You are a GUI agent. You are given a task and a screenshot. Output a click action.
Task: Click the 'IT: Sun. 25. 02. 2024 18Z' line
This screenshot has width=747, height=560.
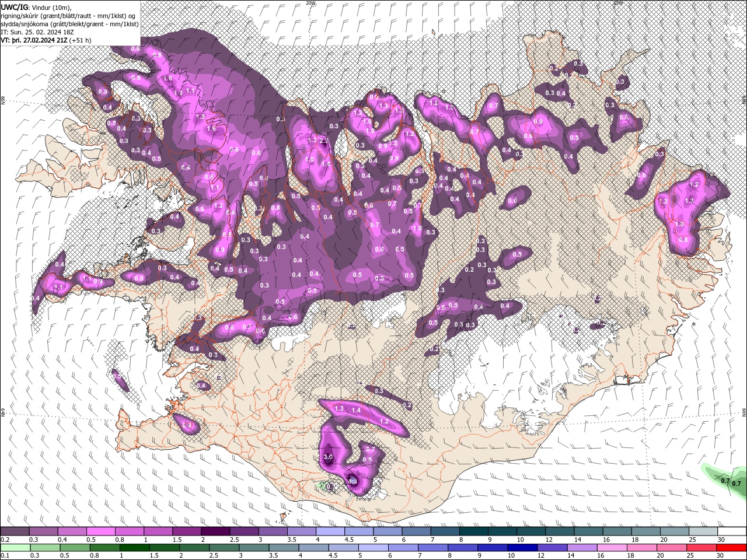(37, 32)
